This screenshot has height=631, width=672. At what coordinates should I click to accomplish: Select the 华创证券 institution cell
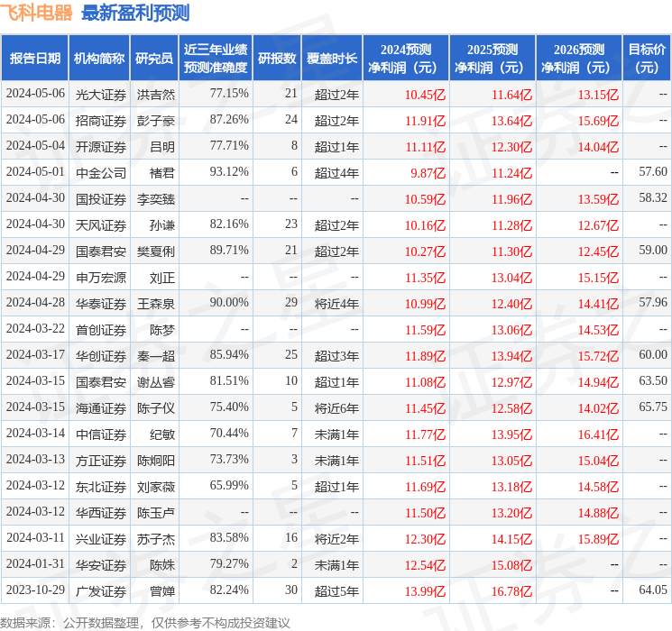101,356
